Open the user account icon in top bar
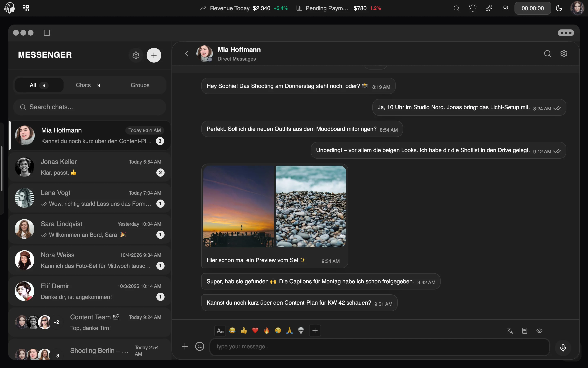Screen dimensions: 588x368 (505, 8)
